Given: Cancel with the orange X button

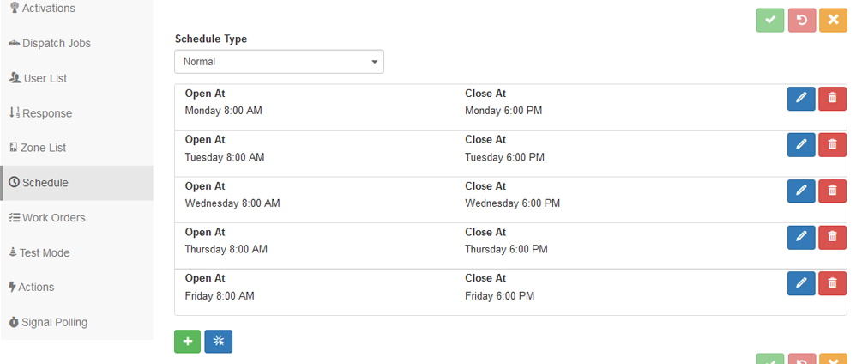Looking at the screenshot, I should 833,20.
